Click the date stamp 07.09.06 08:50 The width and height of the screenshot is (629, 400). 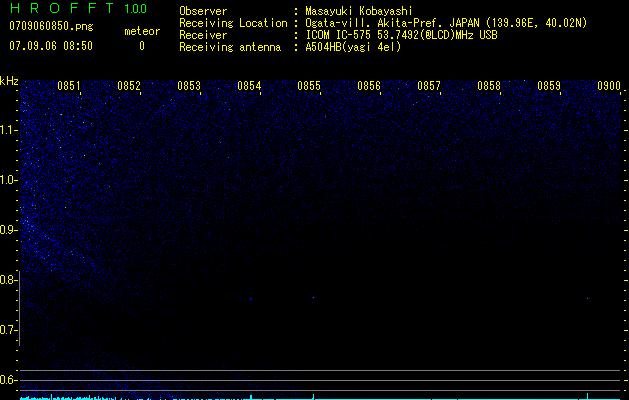tap(51, 46)
